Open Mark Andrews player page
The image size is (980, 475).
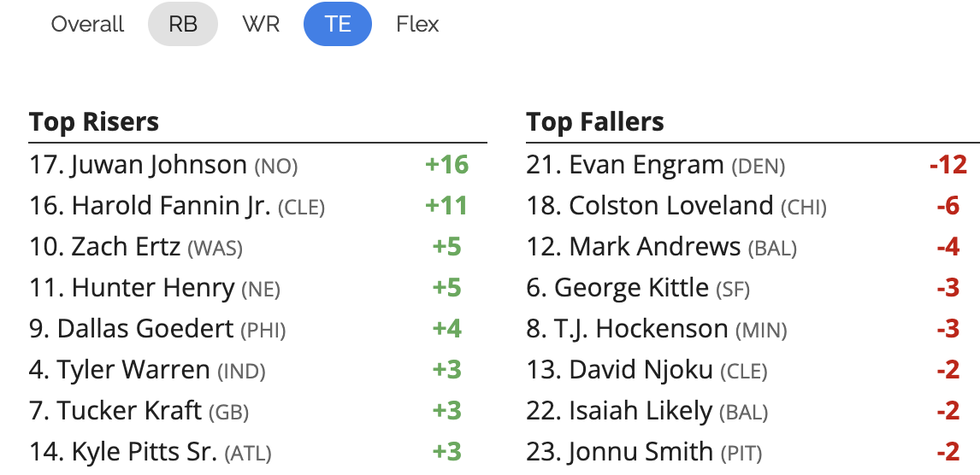pos(655,247)
